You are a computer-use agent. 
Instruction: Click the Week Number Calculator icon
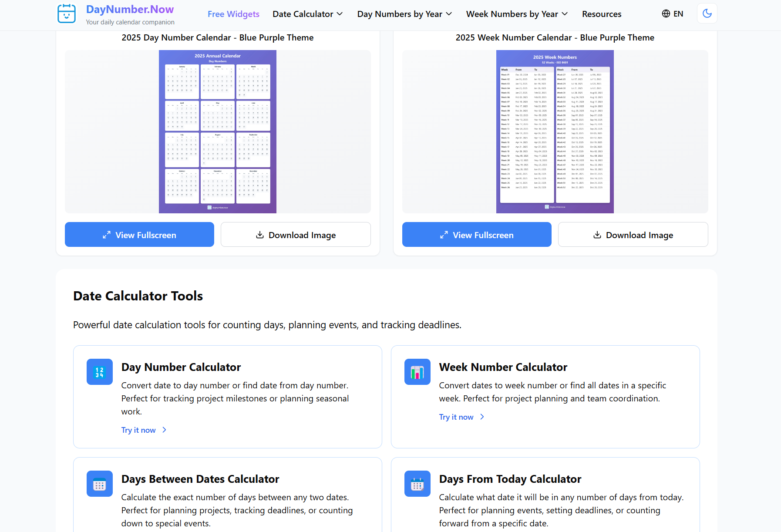[417, 372]
